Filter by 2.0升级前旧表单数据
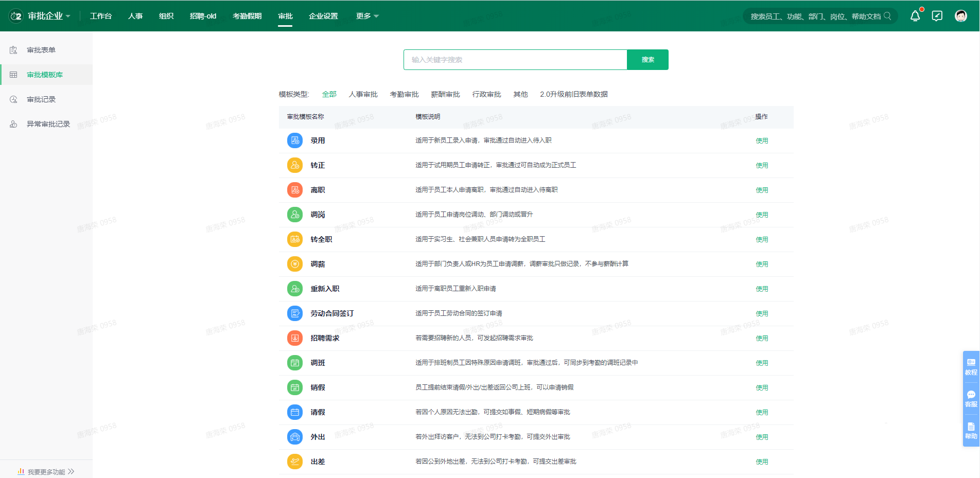The height and width of the screenshot is (478, 980). pyautogui.click(x=574, y=94)
